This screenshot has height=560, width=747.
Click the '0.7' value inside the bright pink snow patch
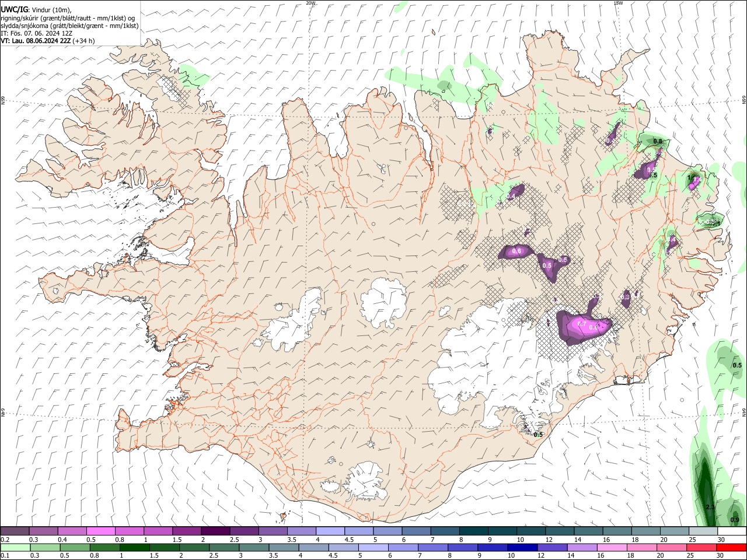pyautogui.click(x=581, y=324)
